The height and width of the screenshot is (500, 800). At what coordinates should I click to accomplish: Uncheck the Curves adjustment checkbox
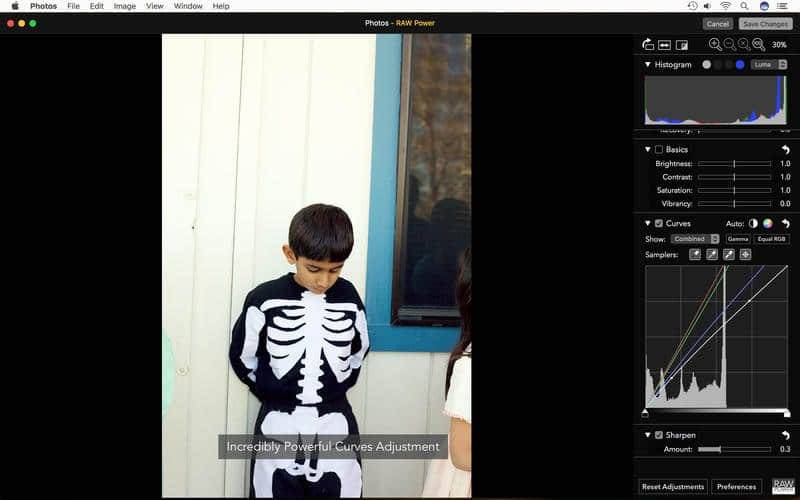pos(659,223)
